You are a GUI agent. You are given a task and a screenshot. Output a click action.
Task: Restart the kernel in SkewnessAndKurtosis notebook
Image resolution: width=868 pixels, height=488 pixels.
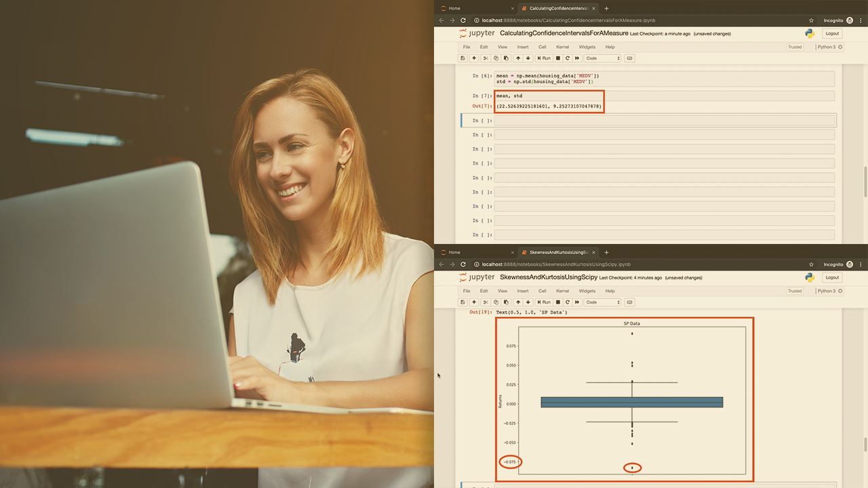click(568, 302)
